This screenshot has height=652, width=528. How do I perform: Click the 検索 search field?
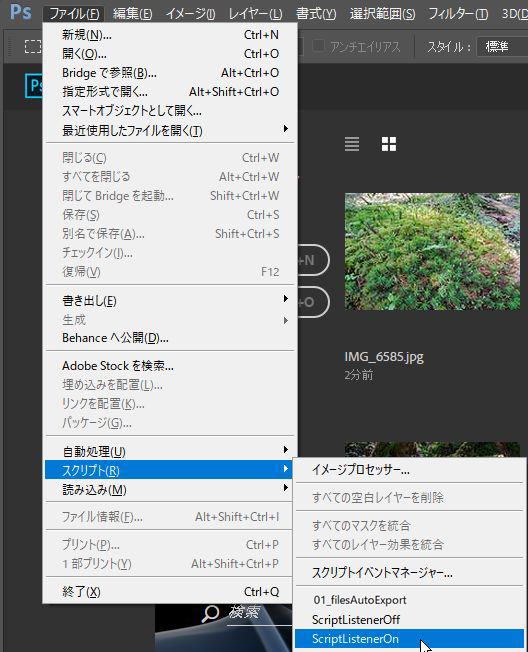pos(260,612)
